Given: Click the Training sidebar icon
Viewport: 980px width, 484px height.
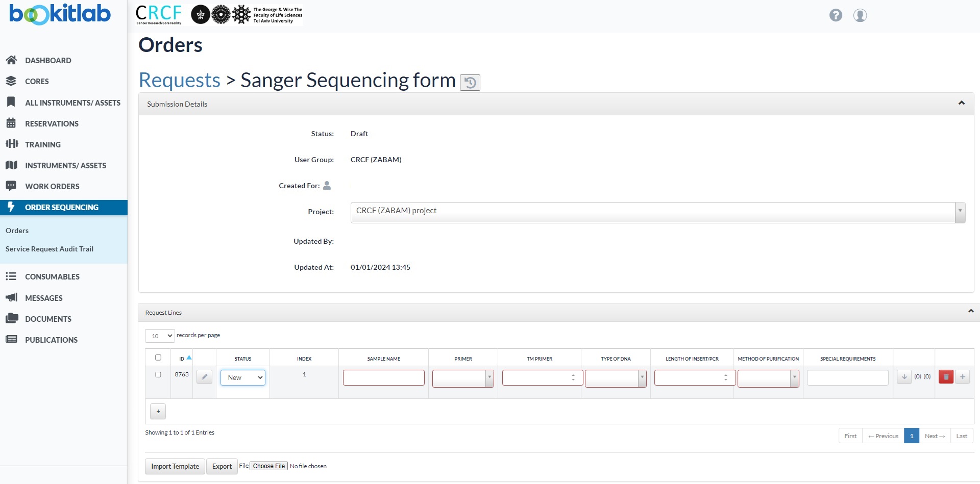Looking at the screenshot, I should (x=12, y=144).
